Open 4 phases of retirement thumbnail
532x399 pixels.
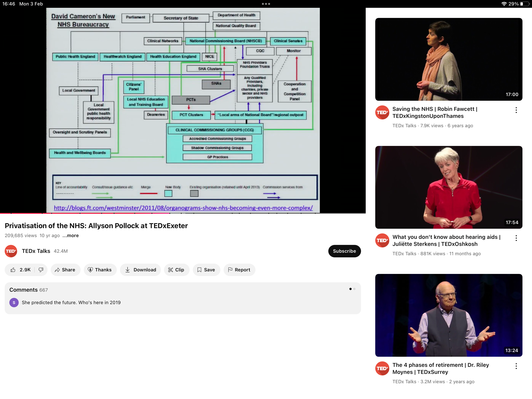point(448,315)
